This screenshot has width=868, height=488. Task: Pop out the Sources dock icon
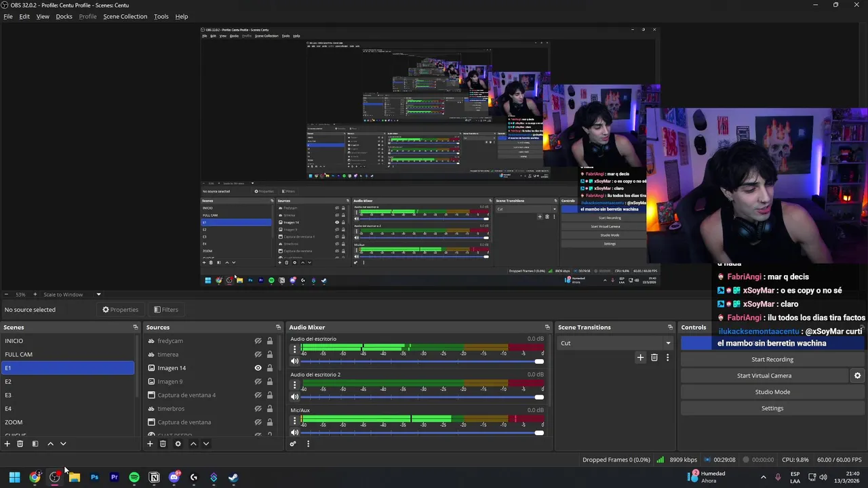278,327
